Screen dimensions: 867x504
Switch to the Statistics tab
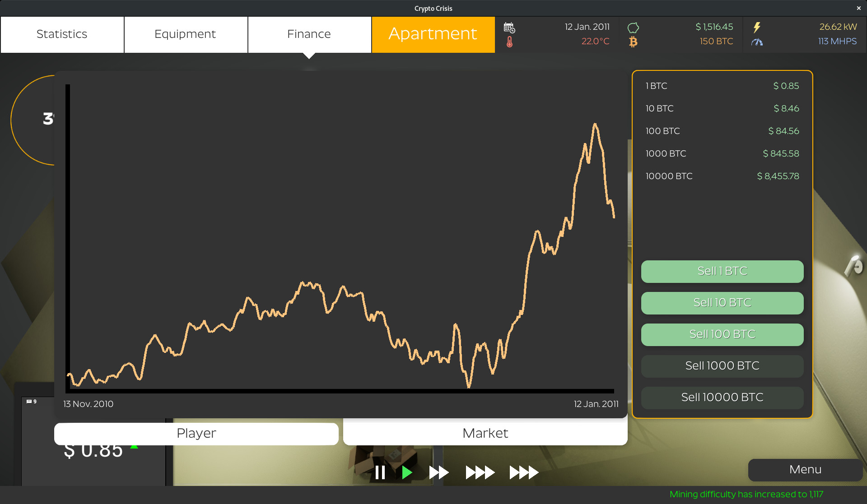pos(62,34)
